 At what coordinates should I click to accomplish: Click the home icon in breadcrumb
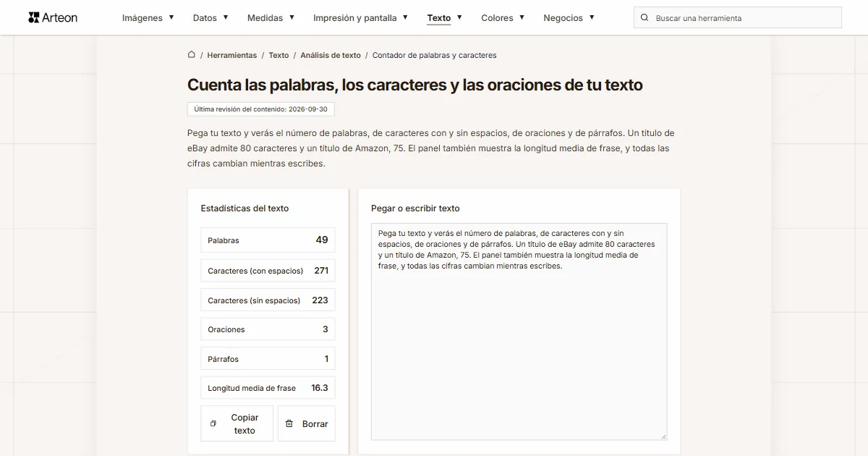pos(191,54)
